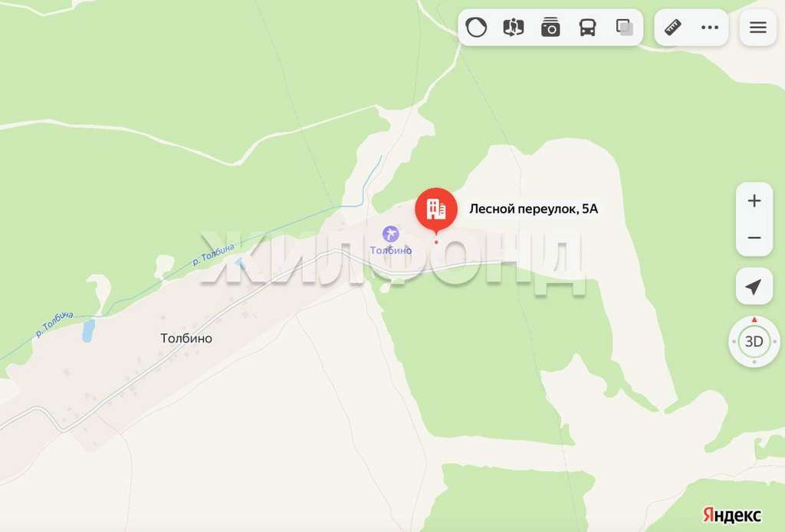The image size is (785, 532).
Task: Open the Яндекс logo link
Action: [x=731, y=514]
